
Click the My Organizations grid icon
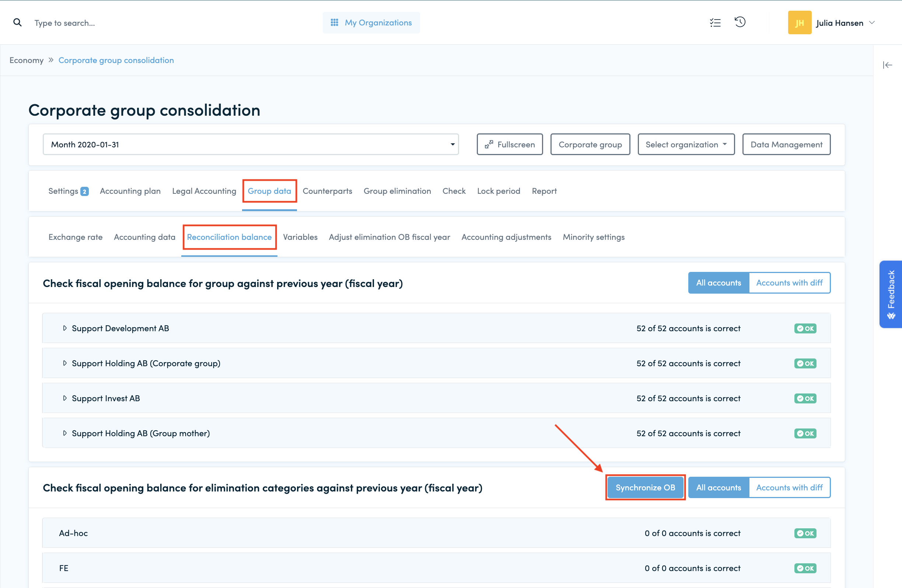(x=334, y=23)
